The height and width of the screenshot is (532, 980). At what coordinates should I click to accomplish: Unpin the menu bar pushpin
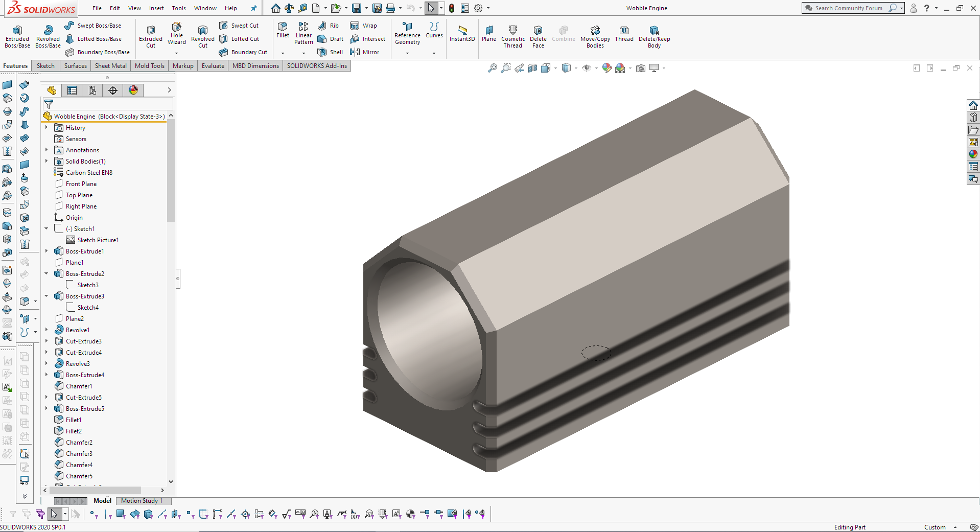253,8
